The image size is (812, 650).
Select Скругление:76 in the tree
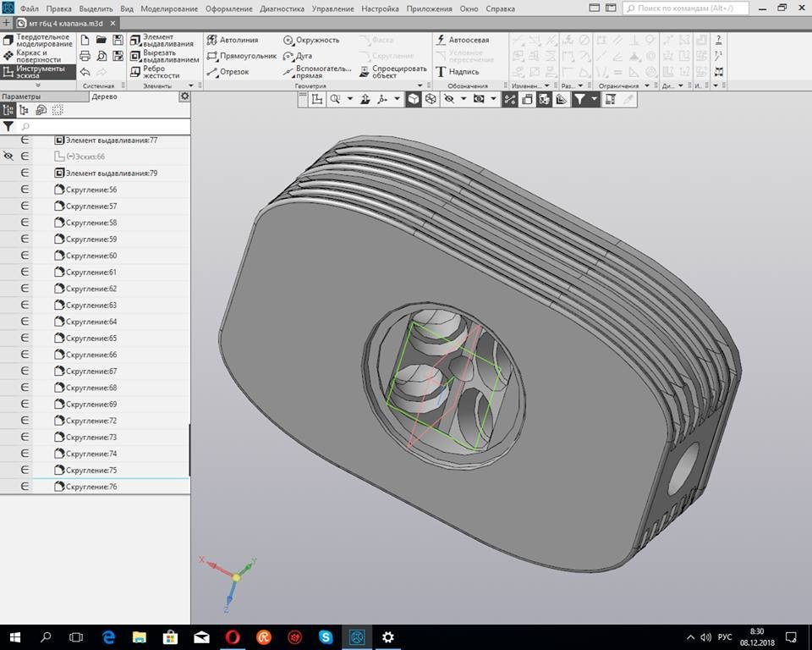[91, 487]
